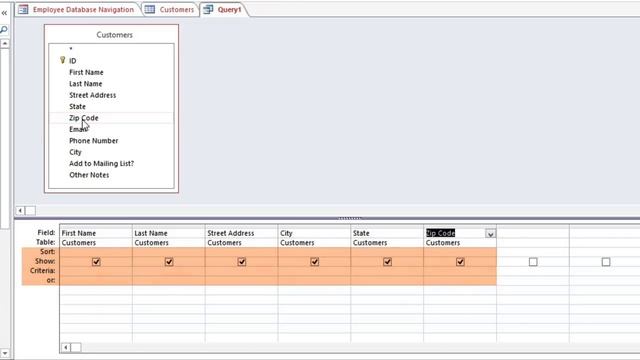Uncheck Show for Street Address column

[x=242, y=262]
